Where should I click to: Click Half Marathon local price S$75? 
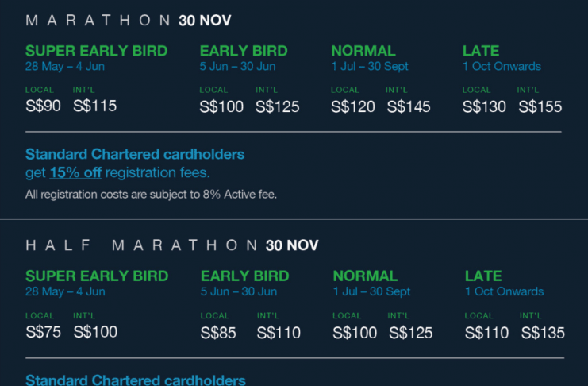point(43,332)
